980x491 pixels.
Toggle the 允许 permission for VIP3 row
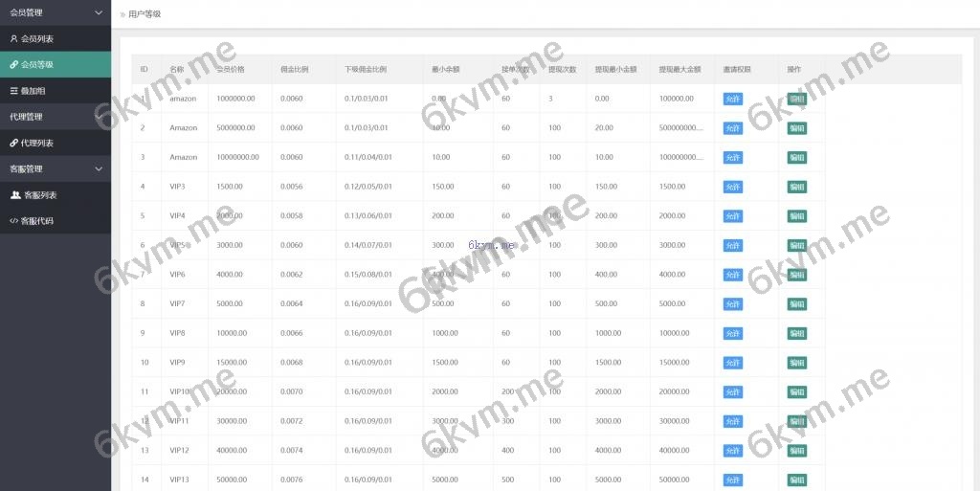[732, 187]
